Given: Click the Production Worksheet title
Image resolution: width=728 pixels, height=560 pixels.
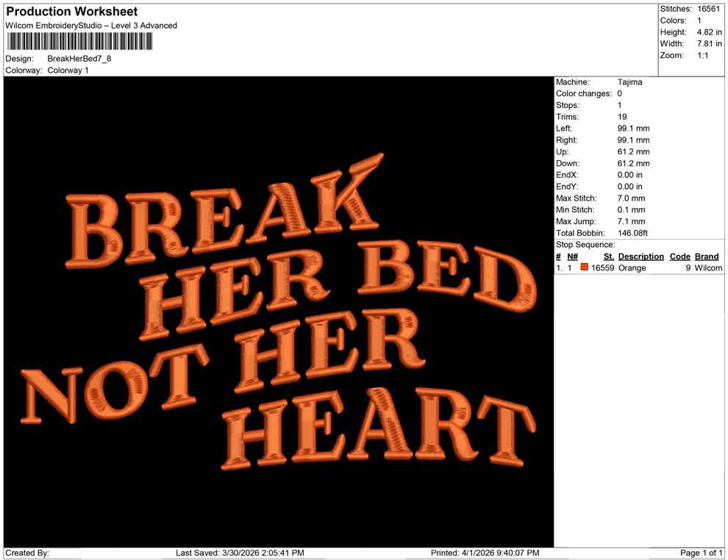Looking at the screenshot, I should (70, 12).
